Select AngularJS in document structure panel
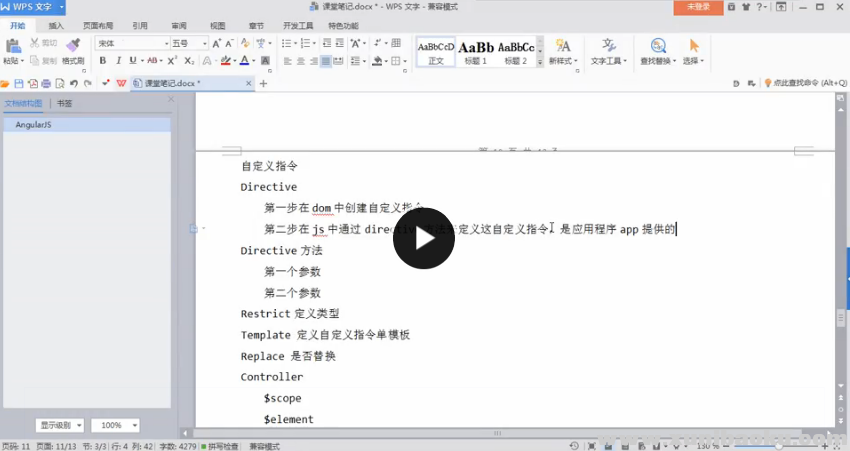850x451 pixels. (33, 125)
